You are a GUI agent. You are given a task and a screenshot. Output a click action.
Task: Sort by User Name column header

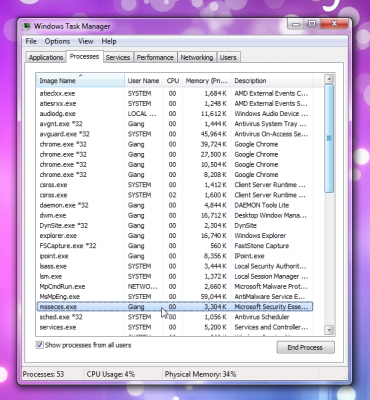pyautogui.click(x=143, y=80)
